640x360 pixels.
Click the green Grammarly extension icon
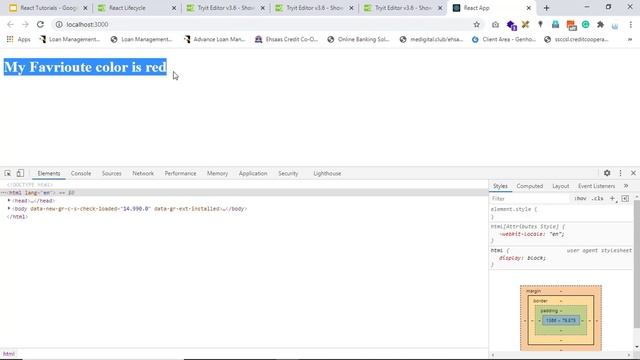[585, 24]
